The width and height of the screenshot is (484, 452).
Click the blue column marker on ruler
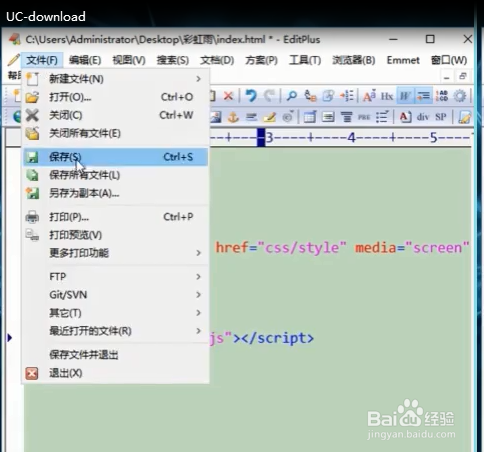(261, 137)
